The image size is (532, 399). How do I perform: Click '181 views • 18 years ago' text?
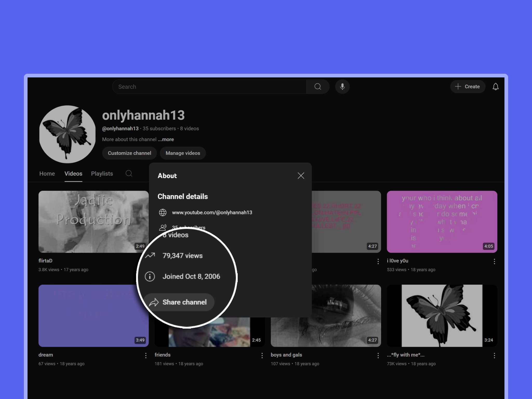click(x=179, y=364)
